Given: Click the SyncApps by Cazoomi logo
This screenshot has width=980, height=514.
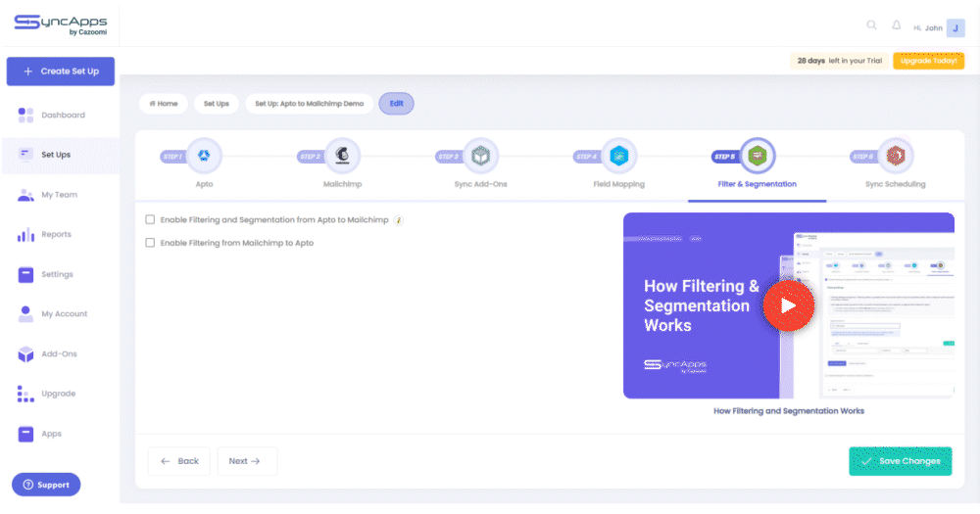Looking at the screenshot, I should pyautogui.click(x=61, y=24).
